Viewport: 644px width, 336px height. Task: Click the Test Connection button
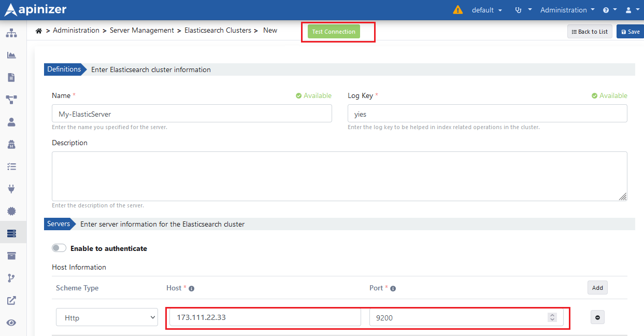(x=334, y=32)
